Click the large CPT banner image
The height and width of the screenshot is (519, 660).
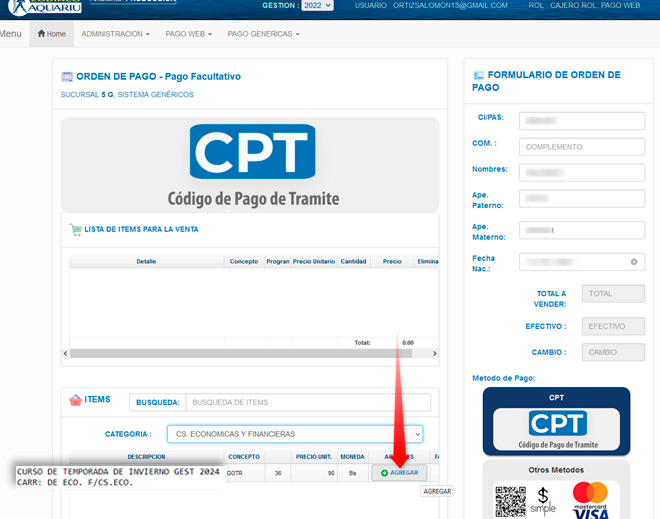250,164
